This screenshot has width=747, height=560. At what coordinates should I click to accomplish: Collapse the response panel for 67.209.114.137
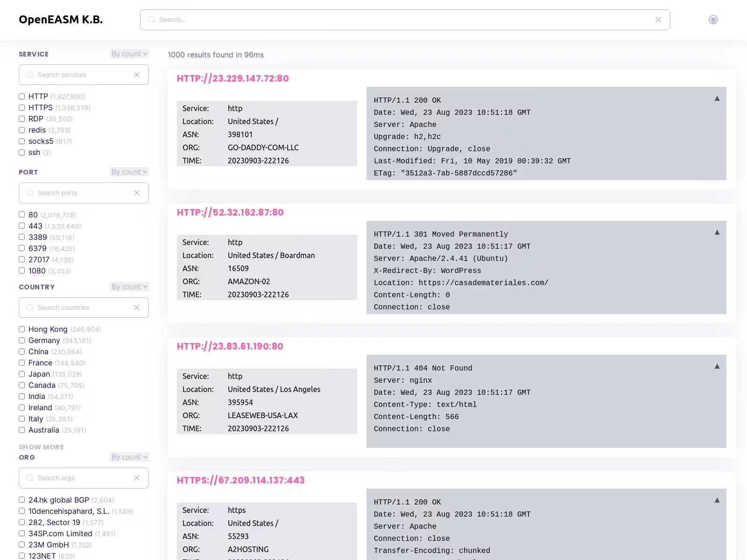tap(717, 499)
